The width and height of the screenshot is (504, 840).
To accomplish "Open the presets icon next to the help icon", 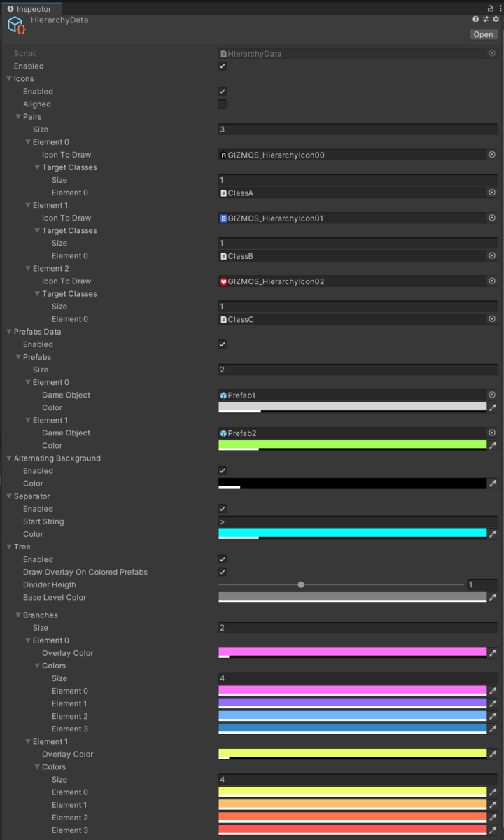I will [486, 19].
